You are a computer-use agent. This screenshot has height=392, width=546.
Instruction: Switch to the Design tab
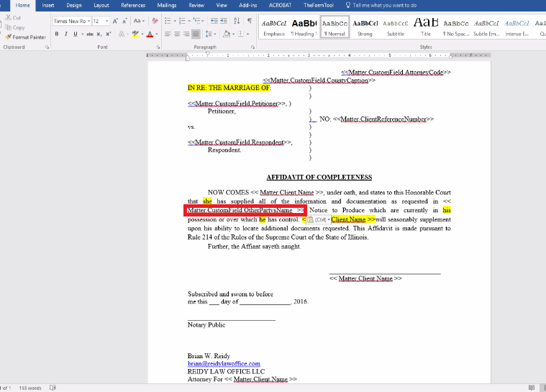[74, 5]
